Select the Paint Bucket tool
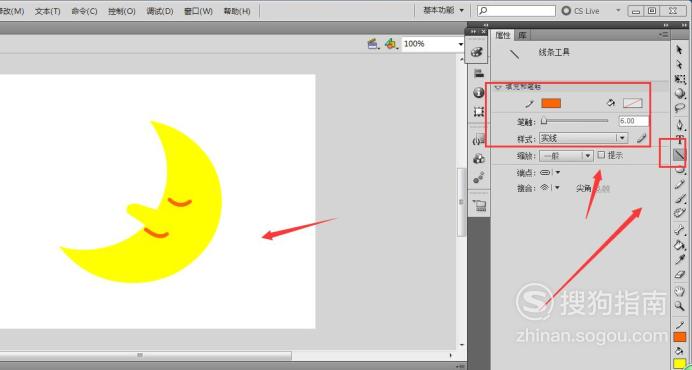This screenshot has width=692, height=370. [680, 245]
